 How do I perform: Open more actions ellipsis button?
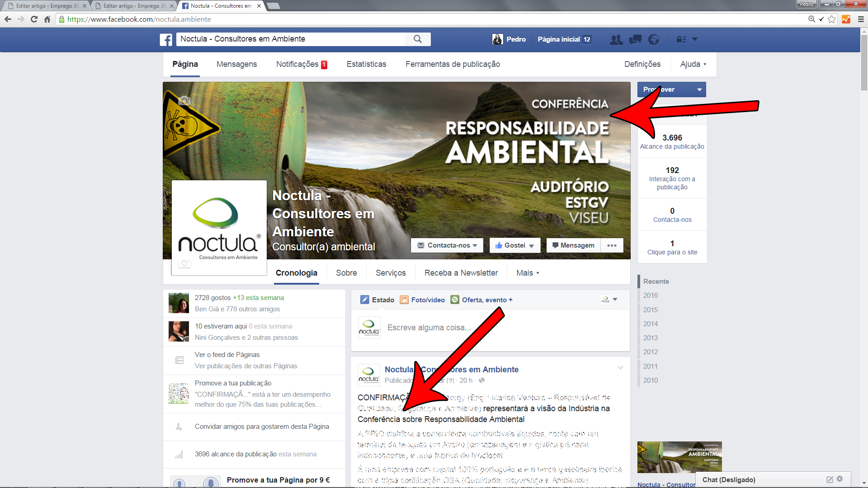pos(612,245)
